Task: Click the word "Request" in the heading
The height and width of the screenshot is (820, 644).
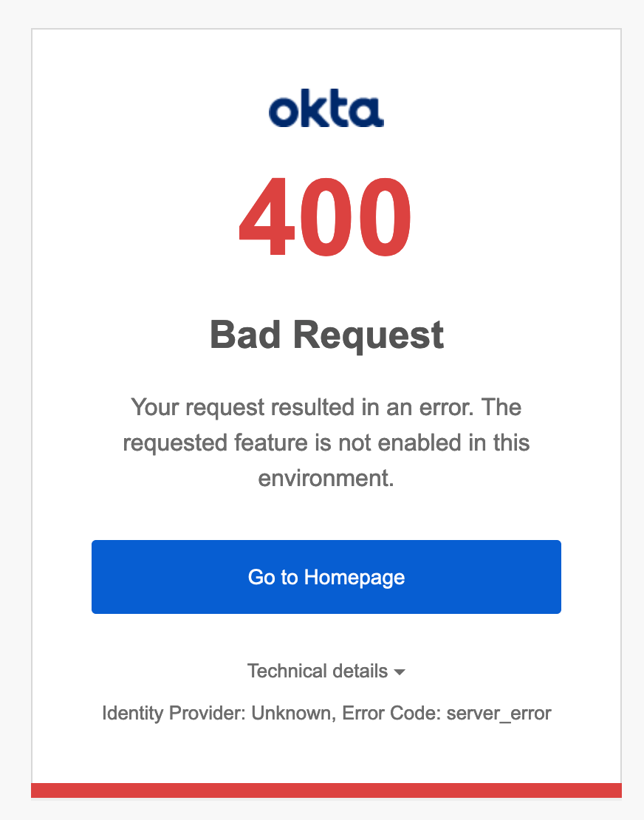Action: point(369,335)
